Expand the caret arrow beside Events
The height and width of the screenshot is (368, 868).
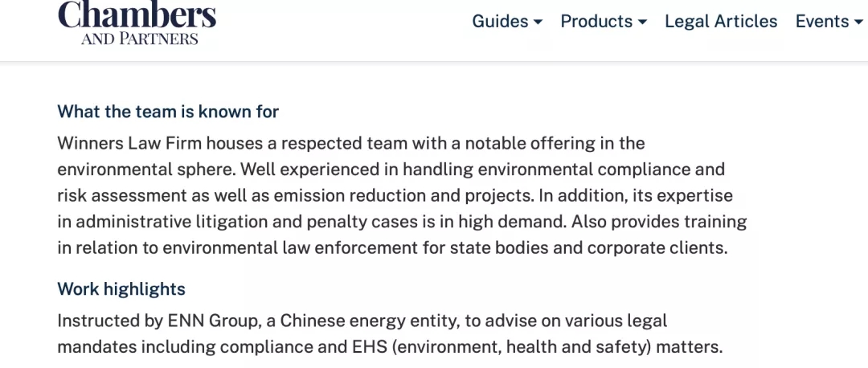[858, 22]
